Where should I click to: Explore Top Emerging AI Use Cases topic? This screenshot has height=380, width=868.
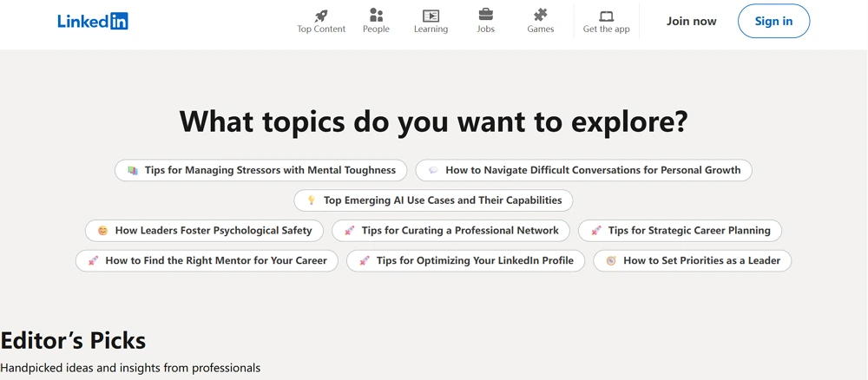coord(433,200)
